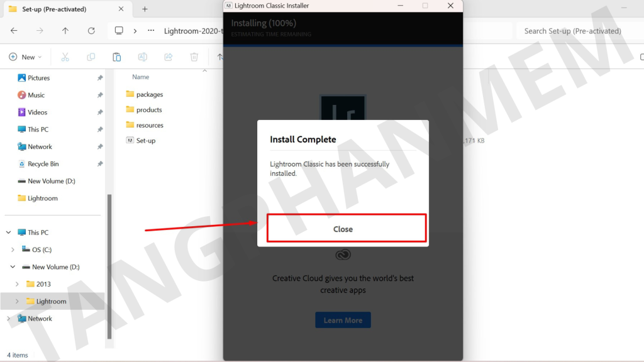This screenshot has width=644, height=362.
Task: Open the New item dropdown in Explorer
Action: coord(25,57)
